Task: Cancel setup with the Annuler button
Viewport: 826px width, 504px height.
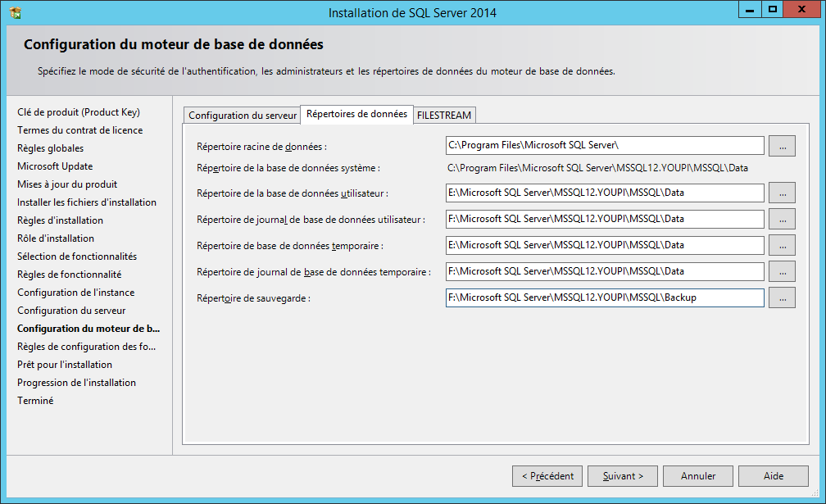Action: point(698,476)
